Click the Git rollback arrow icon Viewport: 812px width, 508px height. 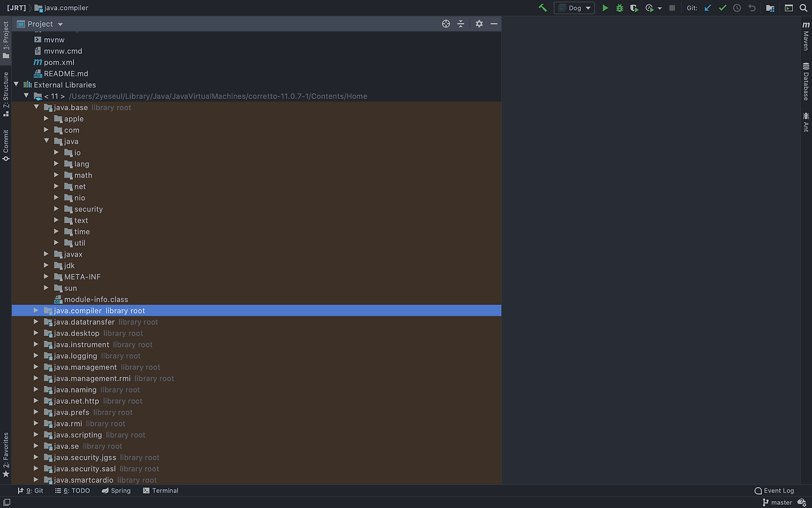tap(752, 8)
